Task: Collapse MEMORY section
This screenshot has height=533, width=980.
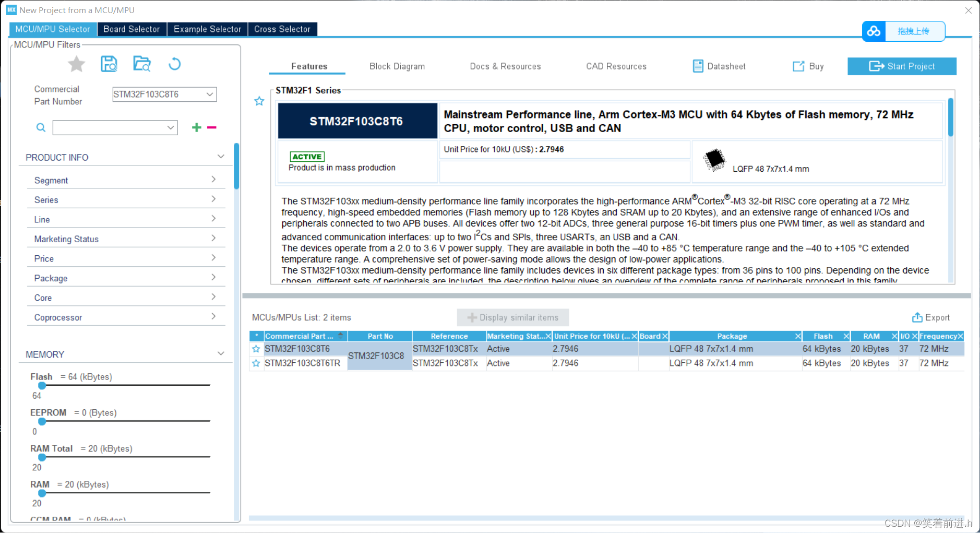Action: [221, 353]
